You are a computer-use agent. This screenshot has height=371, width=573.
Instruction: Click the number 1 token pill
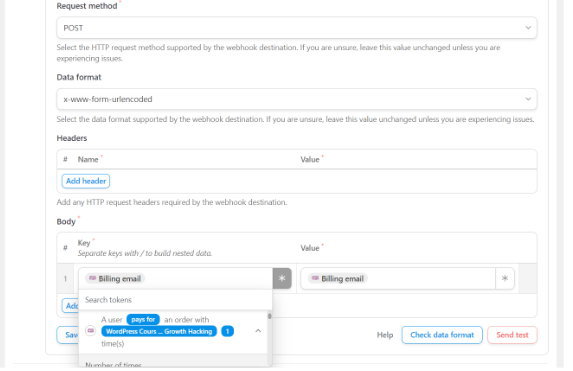point(227,332)
